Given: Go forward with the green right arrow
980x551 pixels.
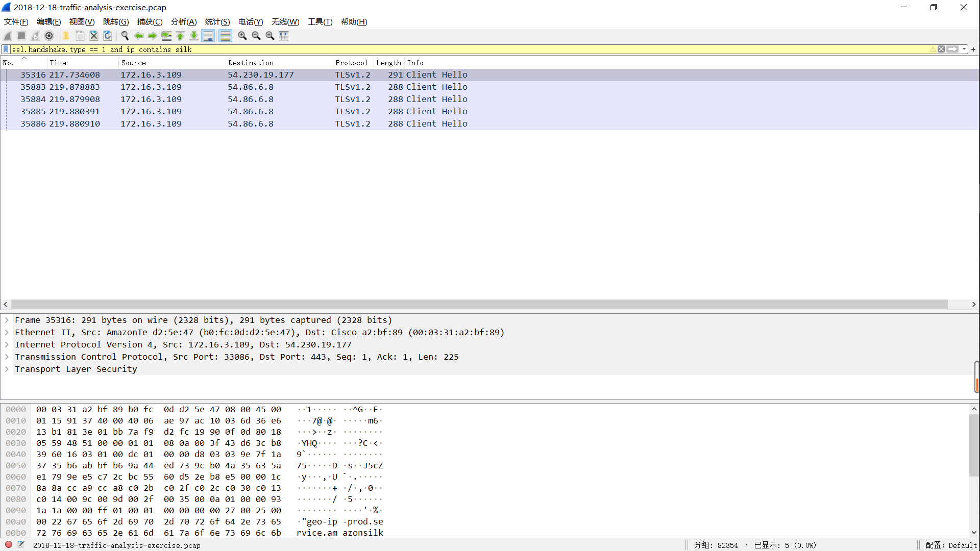Looking at the screenshot, I should (x=152, y=36).
